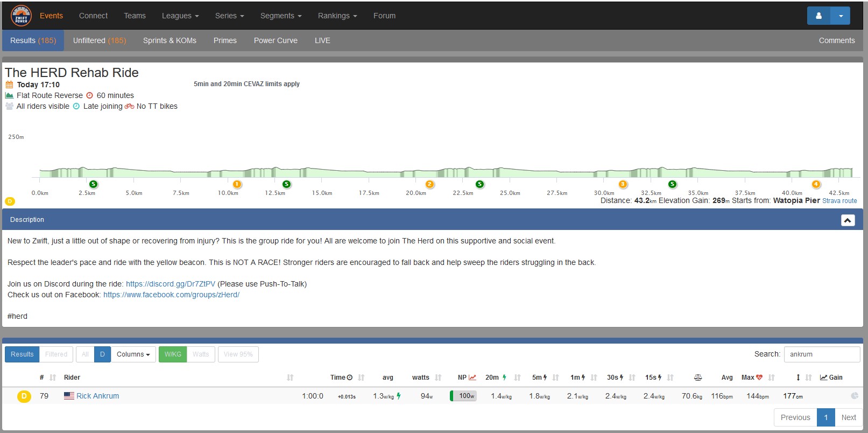
Task: Expand the Rankings dropdown menu
Action: click(337, 16)
